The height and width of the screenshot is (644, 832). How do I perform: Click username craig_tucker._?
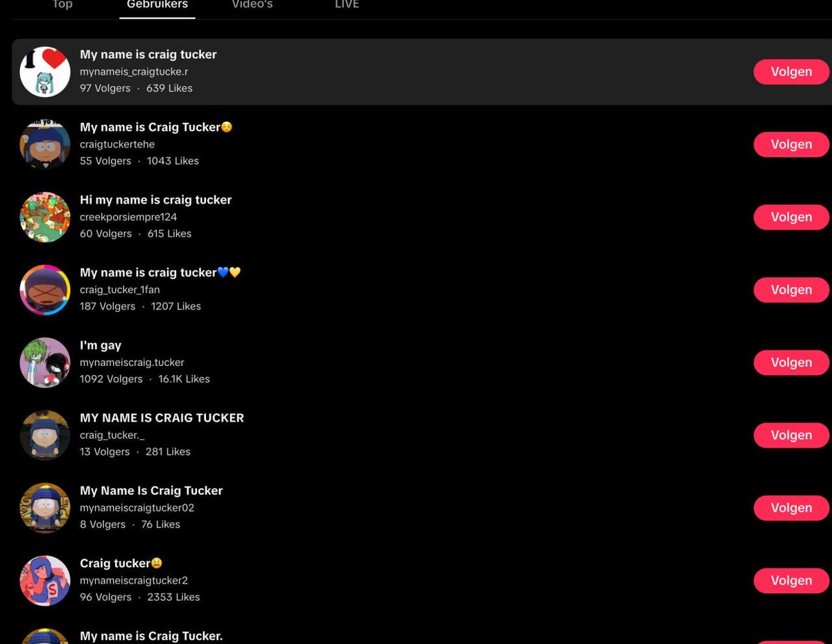pyautogui.click(x=112, y=435)
